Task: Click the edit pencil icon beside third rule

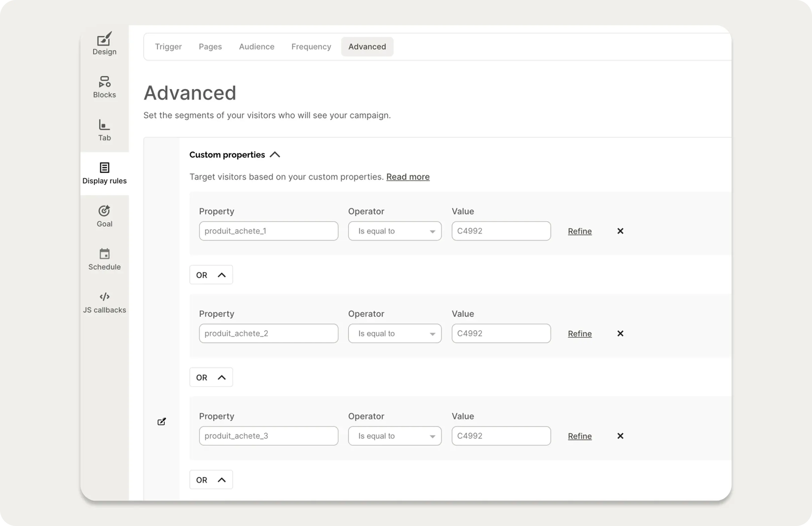Action: 162,421
